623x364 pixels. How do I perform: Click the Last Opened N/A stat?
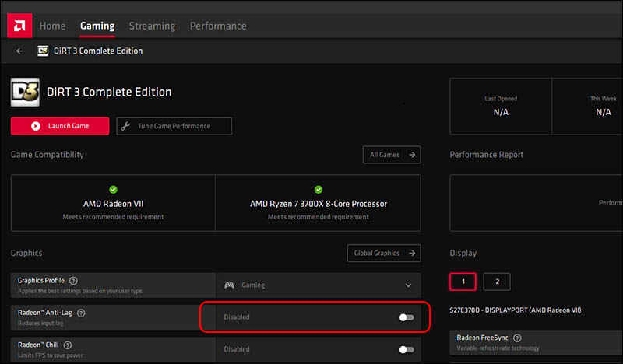[501, 107]
